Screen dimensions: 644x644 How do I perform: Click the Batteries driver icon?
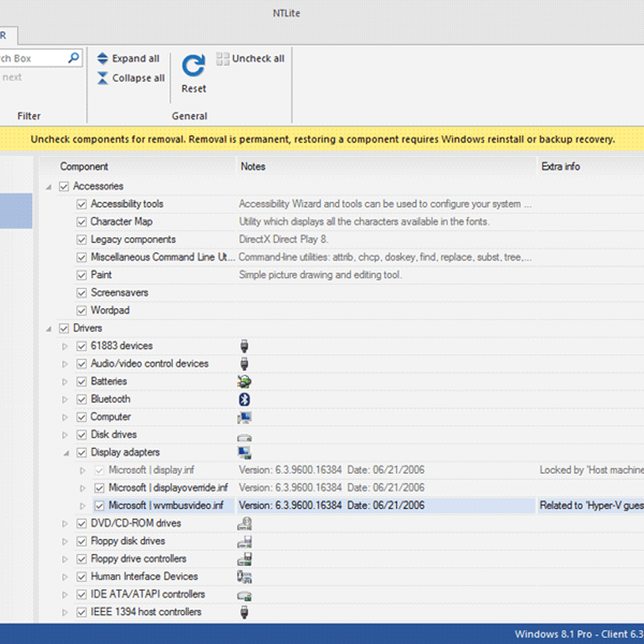[244, 382]
